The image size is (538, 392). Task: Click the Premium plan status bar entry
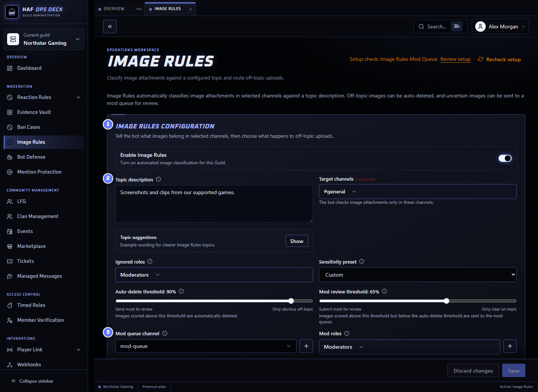click(x=154, y=387)
